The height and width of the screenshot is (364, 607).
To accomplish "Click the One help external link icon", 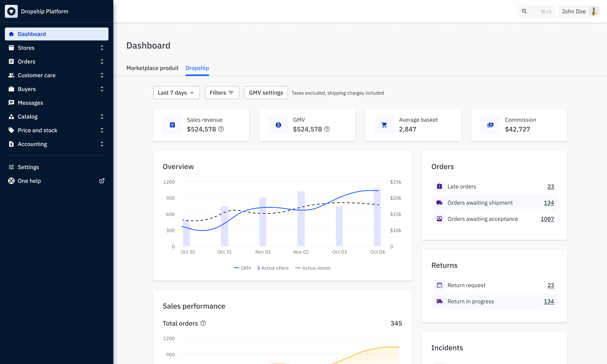I will (x=102, y=181).
